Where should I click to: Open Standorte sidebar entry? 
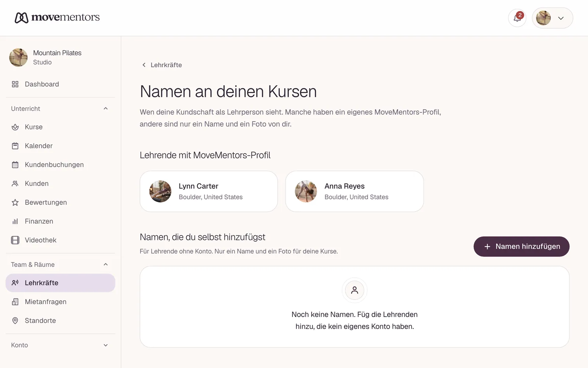pos(60,321)
